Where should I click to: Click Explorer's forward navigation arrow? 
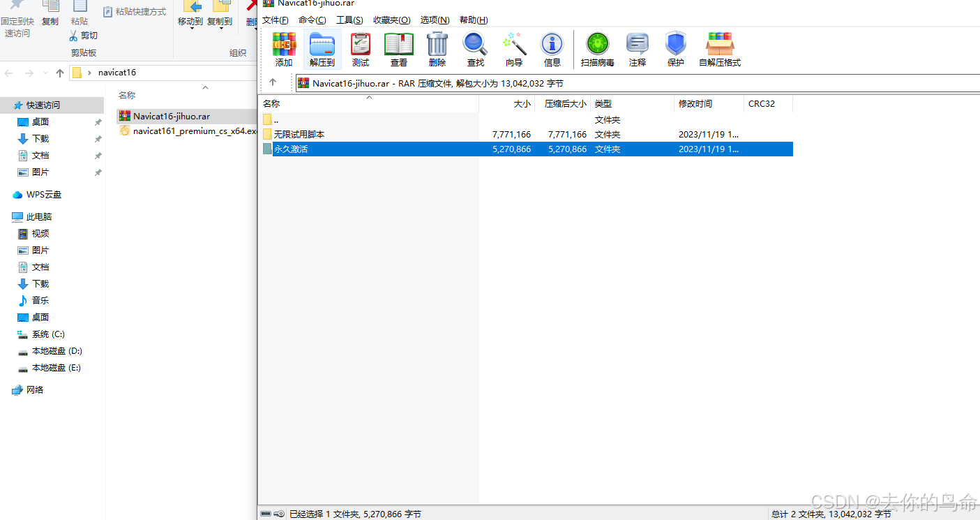(x=29, y=73)
